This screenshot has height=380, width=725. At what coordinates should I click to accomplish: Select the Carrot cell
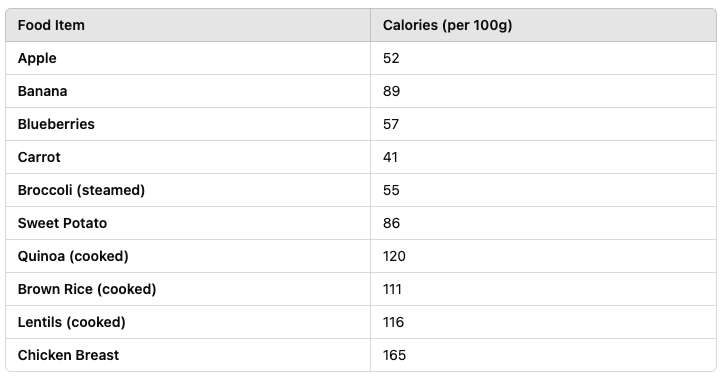(188, 157)
